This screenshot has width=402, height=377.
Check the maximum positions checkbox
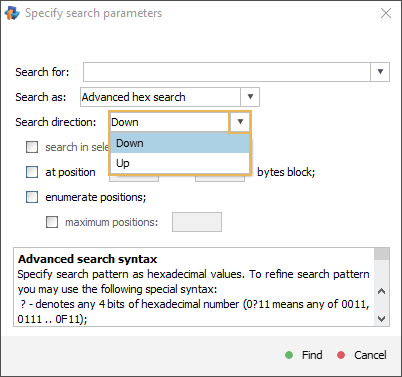coord(52,222)
